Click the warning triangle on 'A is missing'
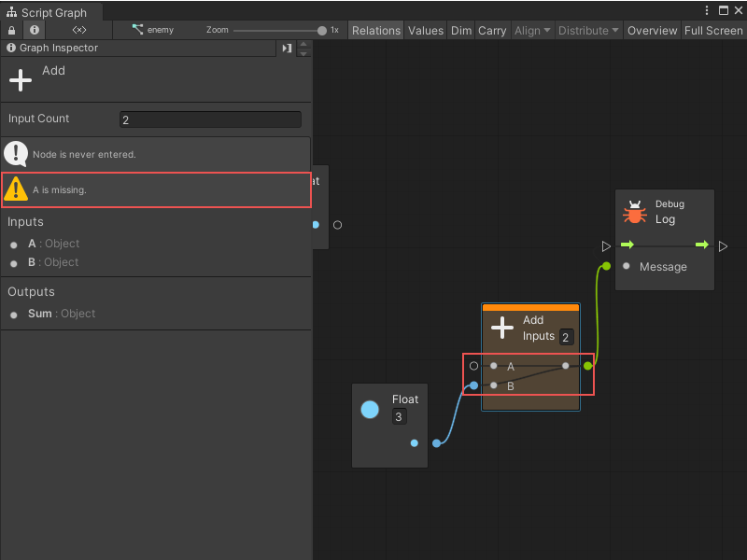 (16, 189)
